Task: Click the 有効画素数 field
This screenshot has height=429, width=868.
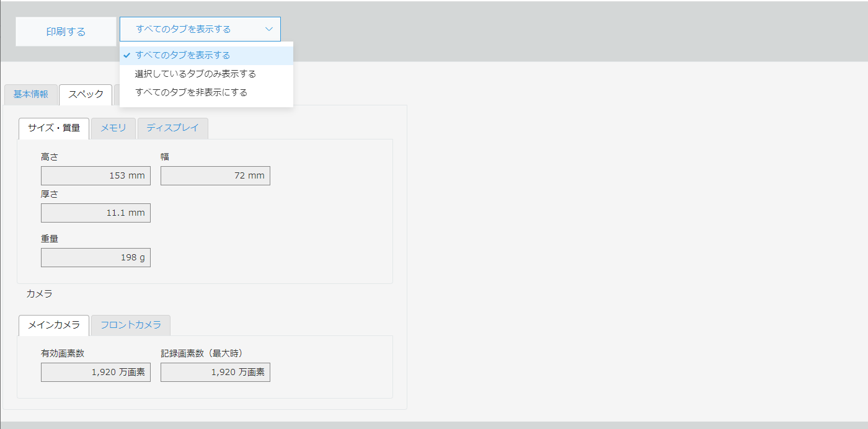Action: [95, 372]
